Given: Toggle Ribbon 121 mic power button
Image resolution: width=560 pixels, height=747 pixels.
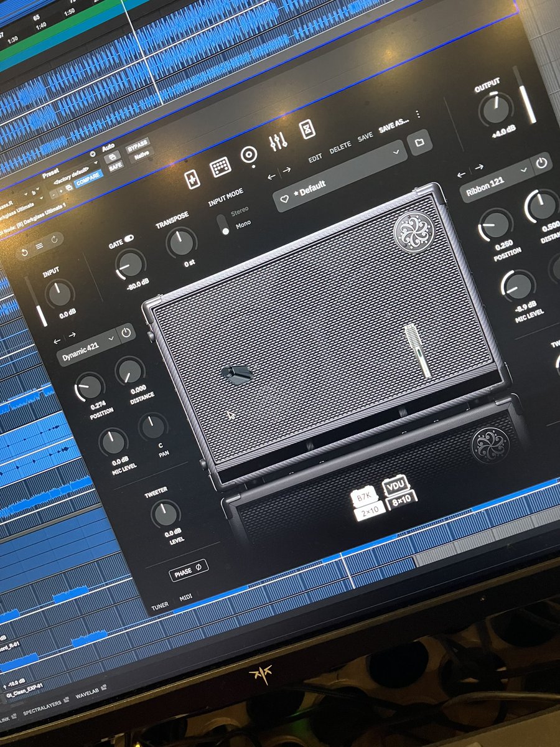Looking at the screenshot, I should 542,163.
